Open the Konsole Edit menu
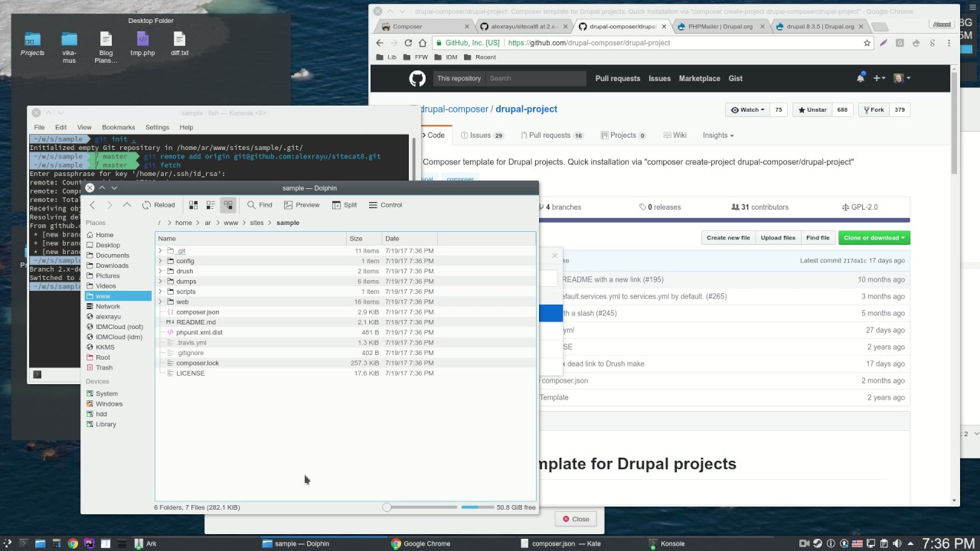The height and width of the screenshot is (551, 980). (60, 127)
